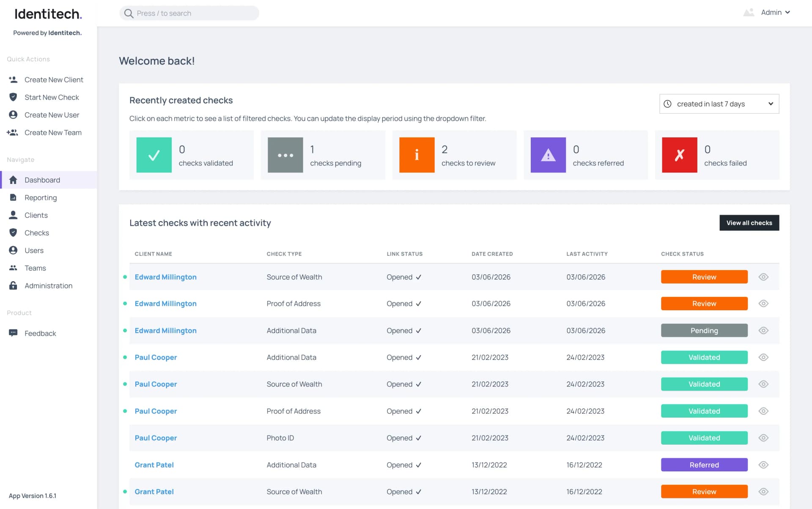812x509 pixels.
Task: Open Grant Patel link in Additional Data row
Action: (x=154, y=465)
